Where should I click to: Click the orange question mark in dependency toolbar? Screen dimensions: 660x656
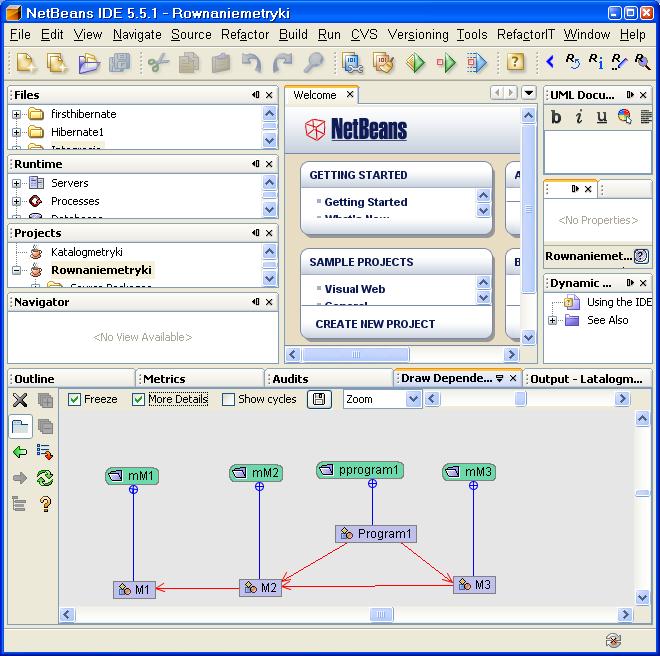click(45, 504)
